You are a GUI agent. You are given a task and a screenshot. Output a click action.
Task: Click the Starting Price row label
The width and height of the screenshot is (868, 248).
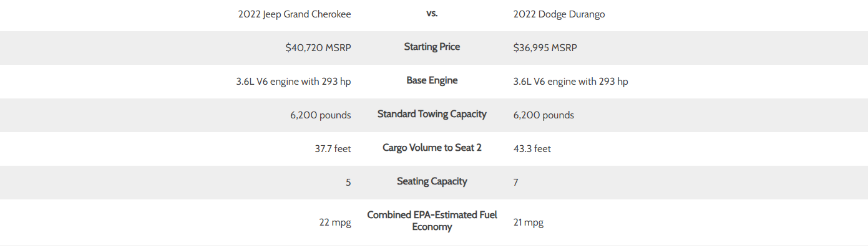pyautogui.click(x=432, y=47)
